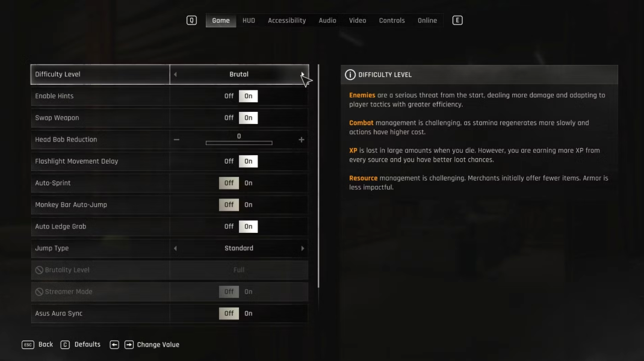Click the C Defaults key icon
This screenshot has height=361, width=644.
point(65,345)
